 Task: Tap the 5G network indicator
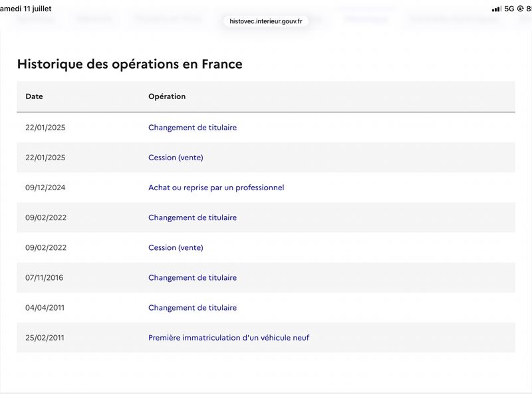click(509, 9)
